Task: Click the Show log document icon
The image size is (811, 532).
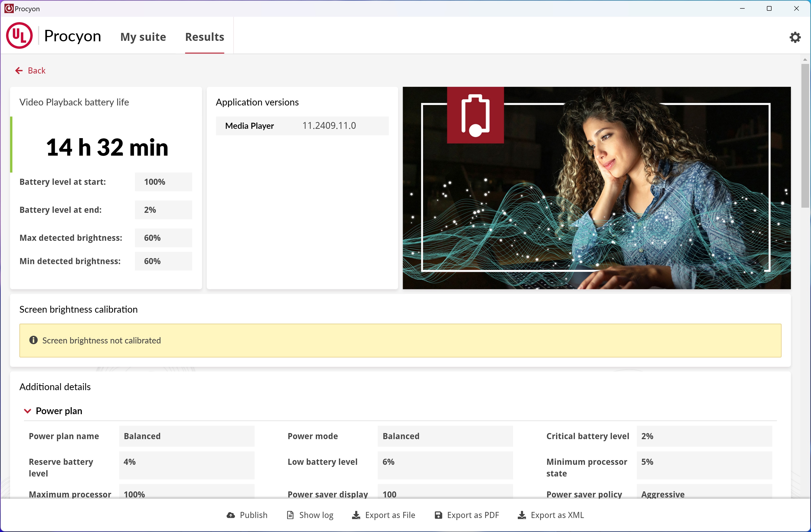Action: point(290,515)
